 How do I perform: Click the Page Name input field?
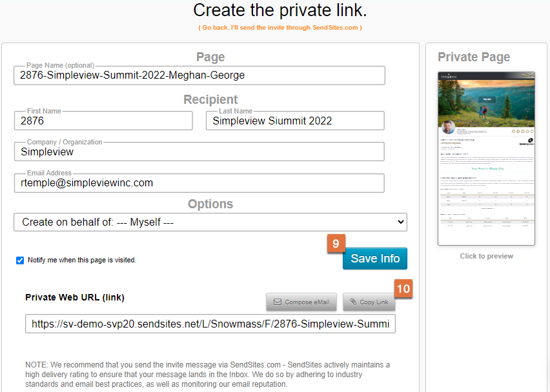(x=199, y=75)
